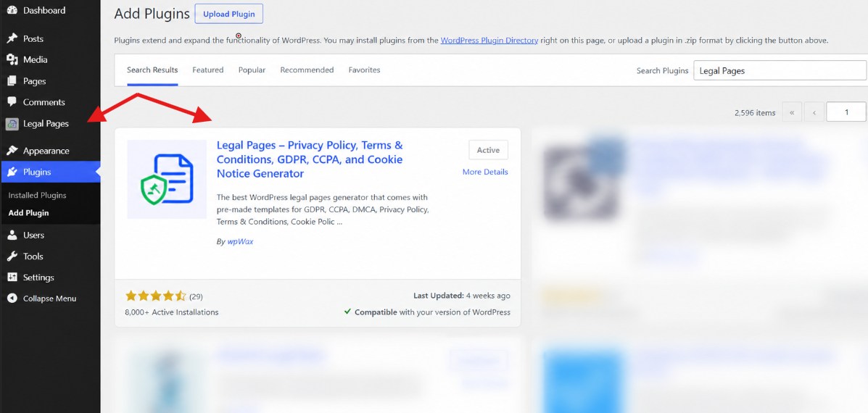This screenshot has width=868, height=413.
Task: Switch to the Popular tab
Action: point(252,70)
